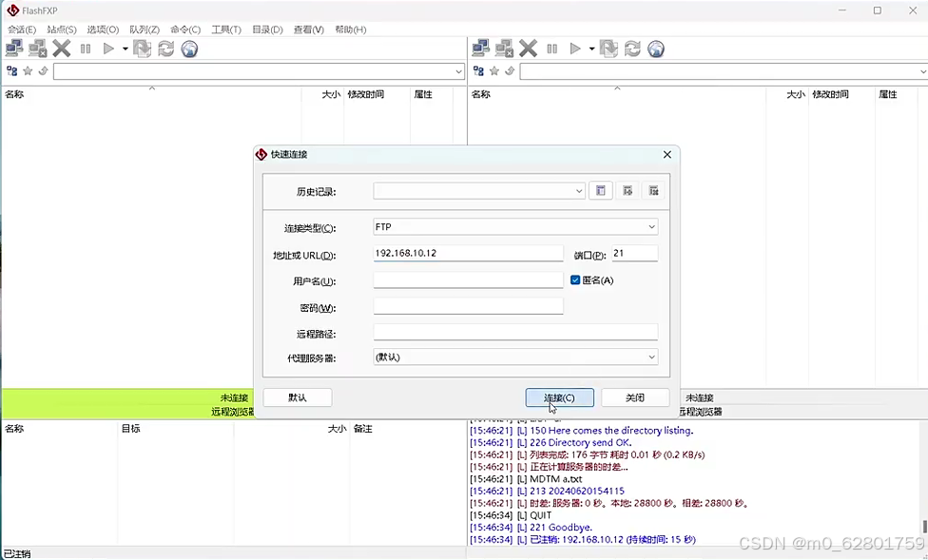Screen dimensions: 928x560
Task: Open the 工具(T) menu
Action: tap(226, 29)
